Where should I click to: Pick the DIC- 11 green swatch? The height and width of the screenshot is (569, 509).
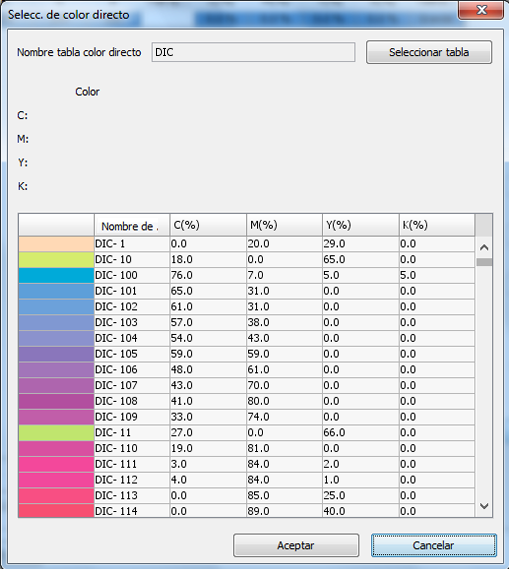pos(56,433)
